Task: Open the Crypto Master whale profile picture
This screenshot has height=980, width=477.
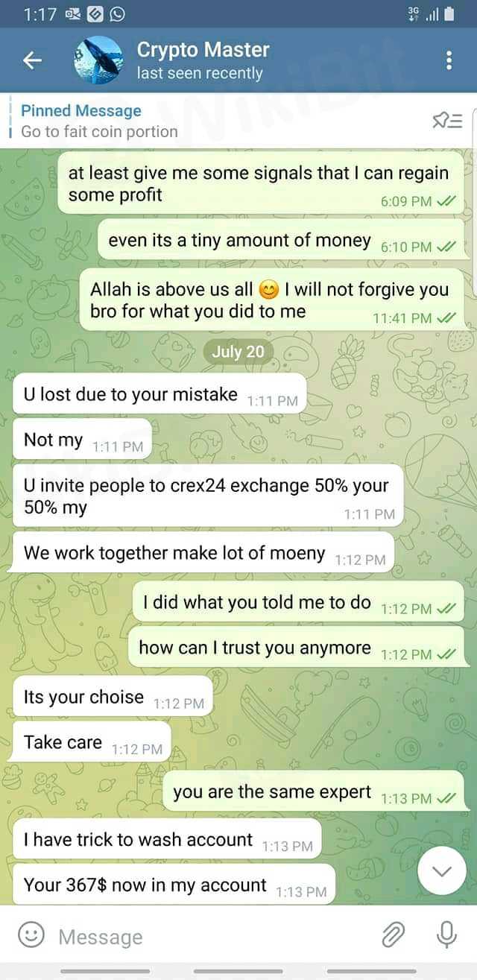Action: pyautogui.click(x=98, y=60)
